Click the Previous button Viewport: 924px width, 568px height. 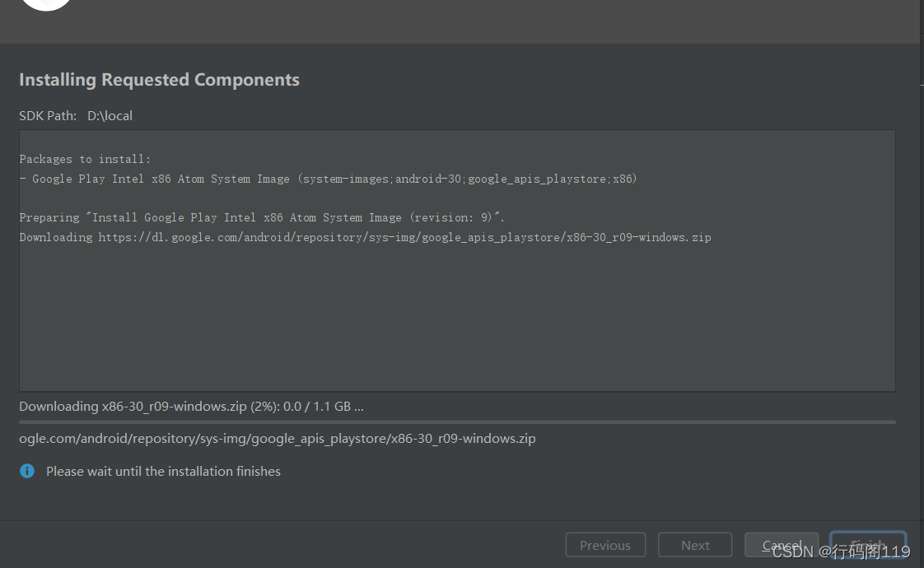point(605,545)
